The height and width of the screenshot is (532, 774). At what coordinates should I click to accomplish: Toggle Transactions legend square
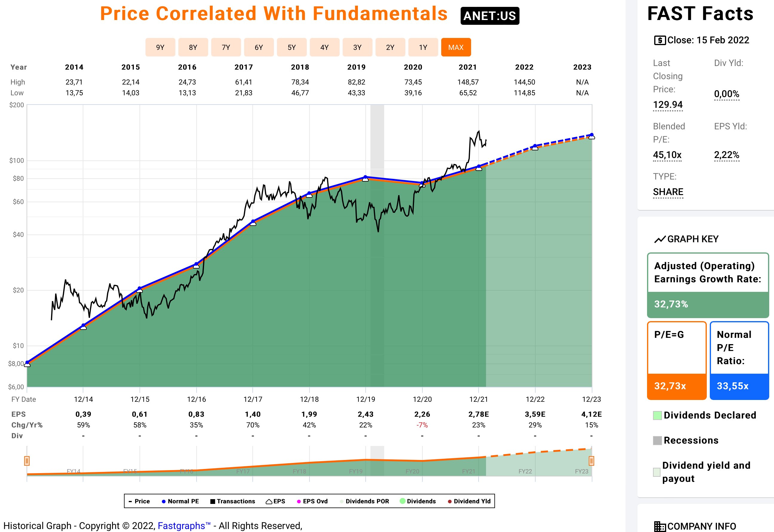[213, 501]
